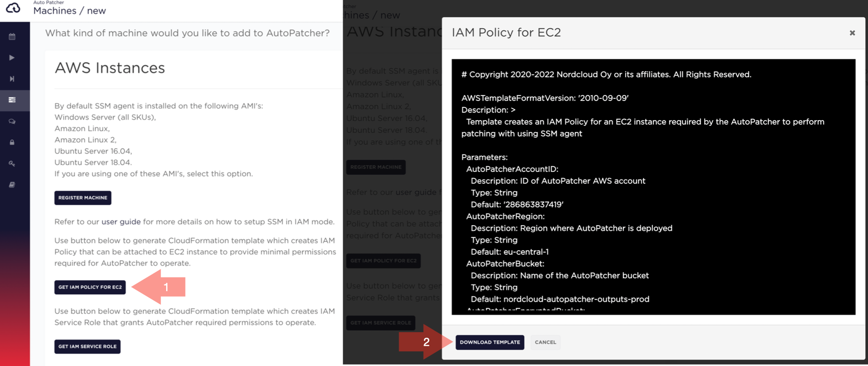This screenshot has width=868, height=366.
Task: Close the IAM Policy for EC2 dialog
Action: [852, 33]
